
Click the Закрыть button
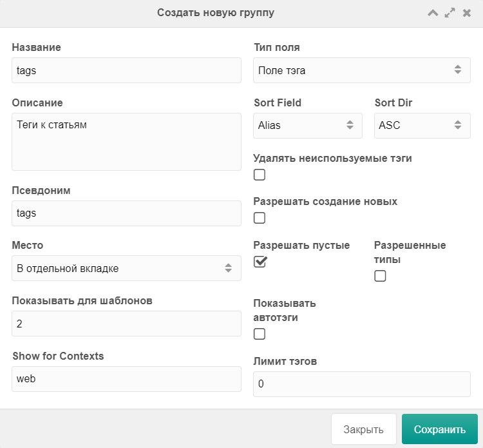point(363,429)
